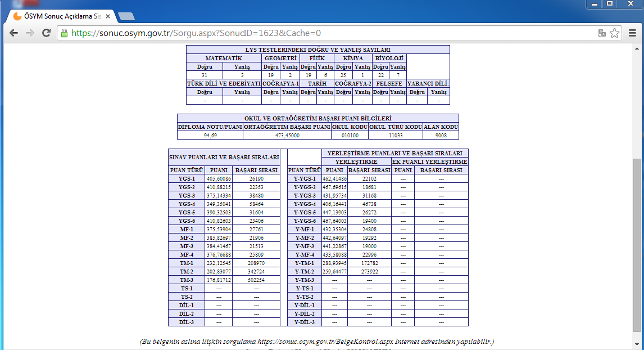The height and width of the screenshot is (350, 644).
Task: Bookmark this page with the star
Action: tap(615, 33)
